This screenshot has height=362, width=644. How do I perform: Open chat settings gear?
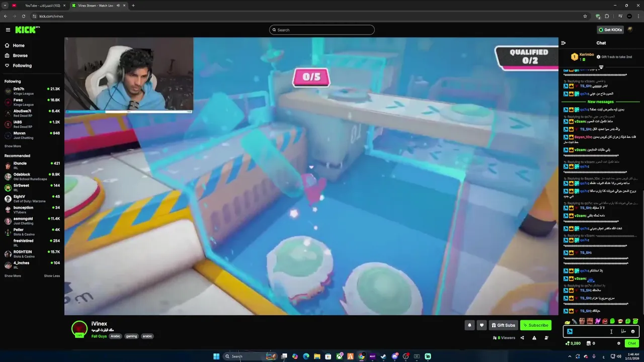tap(619, 343)
